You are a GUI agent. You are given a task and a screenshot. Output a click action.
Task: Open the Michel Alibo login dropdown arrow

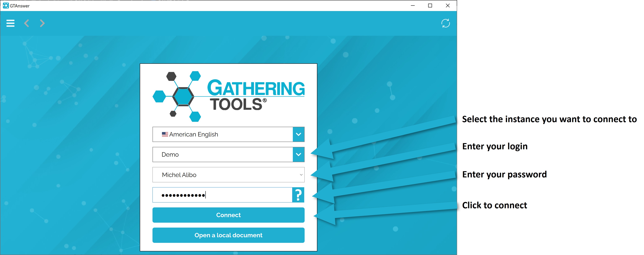point(301,175)
